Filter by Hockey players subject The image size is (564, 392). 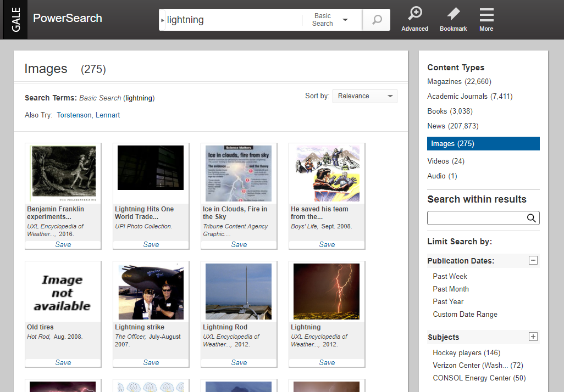pos(467,352)
